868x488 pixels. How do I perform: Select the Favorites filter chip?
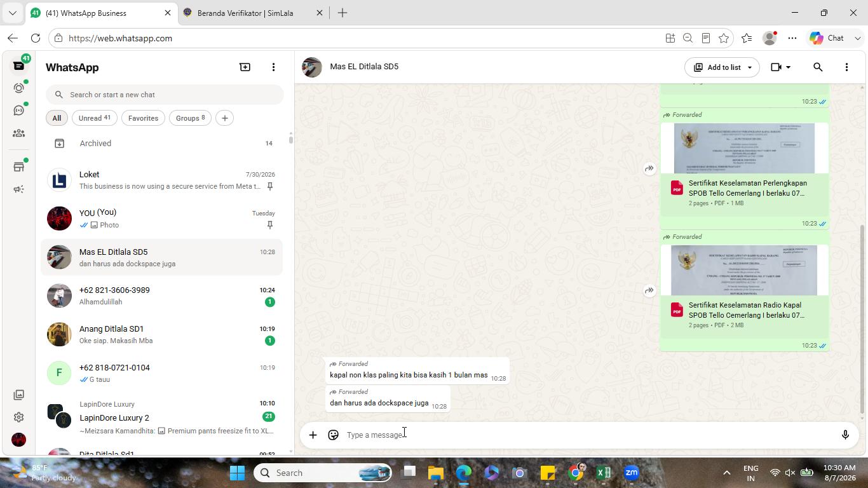pyautogui.click(x=143, y=118)
